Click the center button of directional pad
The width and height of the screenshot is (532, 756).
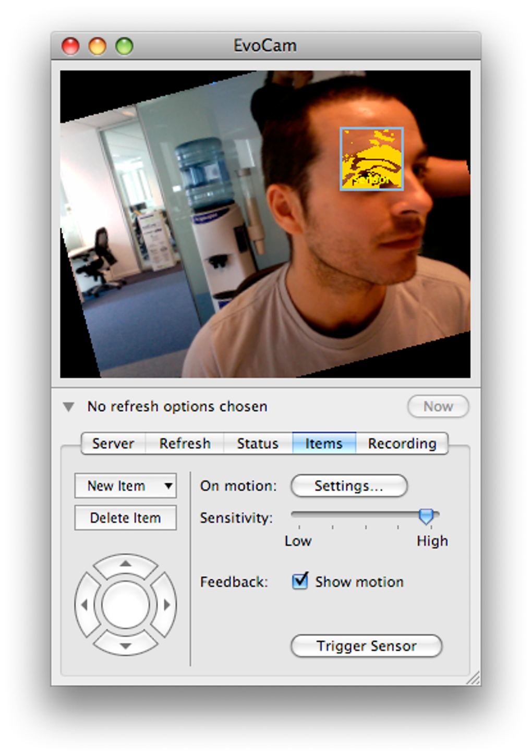[x=125, y=605]
